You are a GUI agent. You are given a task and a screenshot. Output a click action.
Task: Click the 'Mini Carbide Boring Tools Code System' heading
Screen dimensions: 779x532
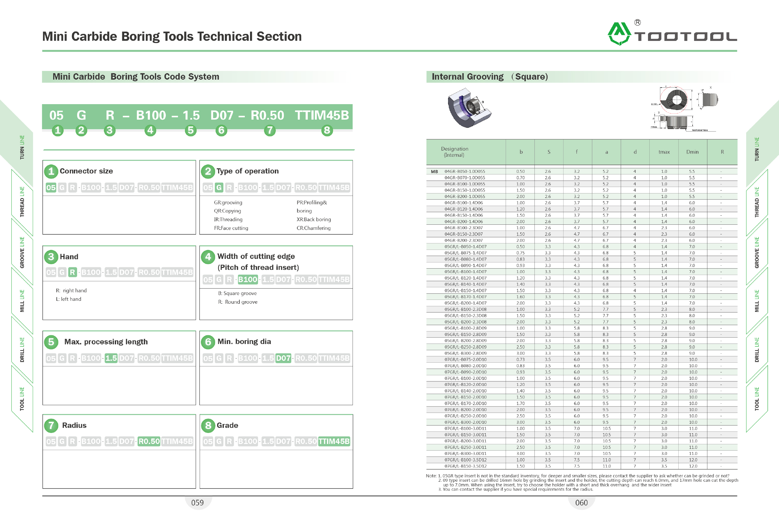coord(136,77)
